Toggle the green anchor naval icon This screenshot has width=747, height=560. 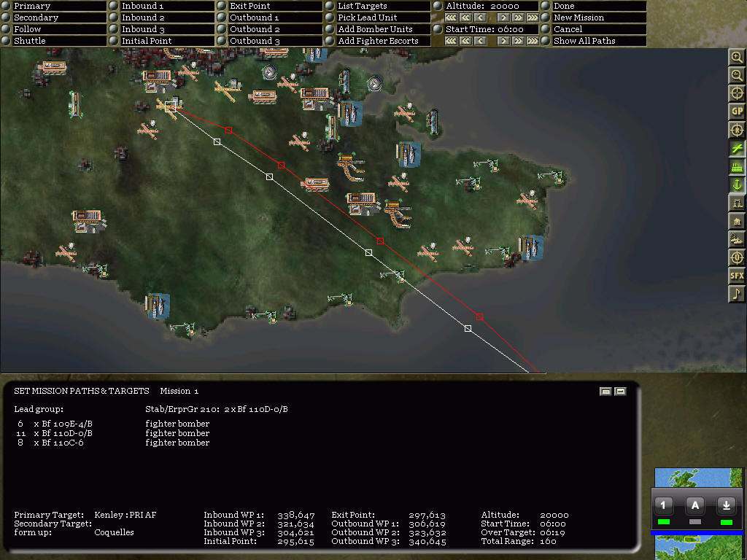pyautogui.click(x=737, y=184)
